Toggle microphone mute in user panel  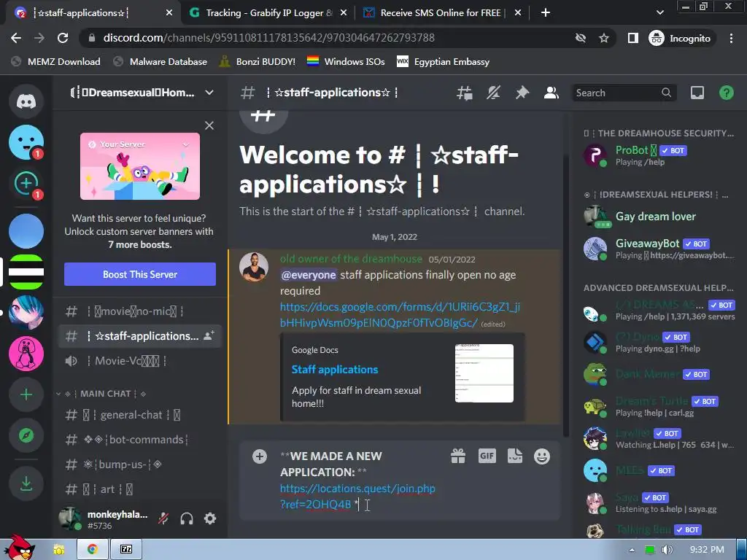tap(163, 518)
